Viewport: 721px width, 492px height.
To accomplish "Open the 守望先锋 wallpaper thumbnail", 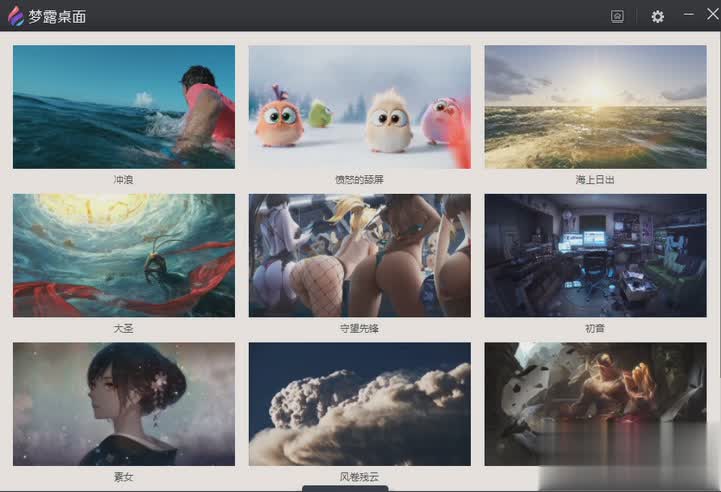I will click(359, 255).
